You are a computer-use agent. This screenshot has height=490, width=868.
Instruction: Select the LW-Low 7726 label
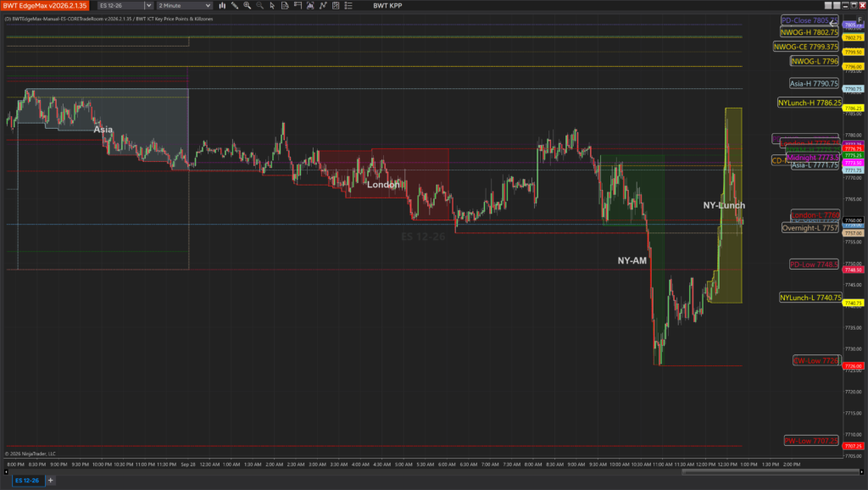coord(816,361)
